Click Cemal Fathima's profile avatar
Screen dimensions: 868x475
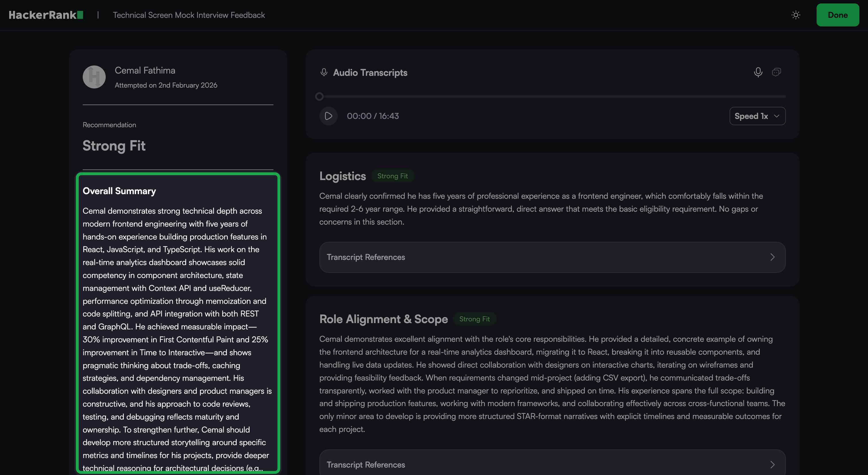[x=94, y=77]
